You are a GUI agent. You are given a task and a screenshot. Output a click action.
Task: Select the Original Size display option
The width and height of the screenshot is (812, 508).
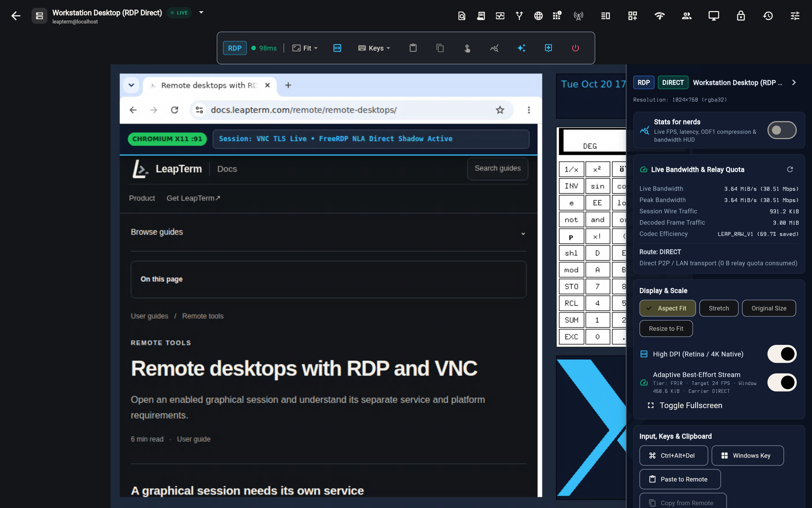pyautogui.click(x=769, y=308)
